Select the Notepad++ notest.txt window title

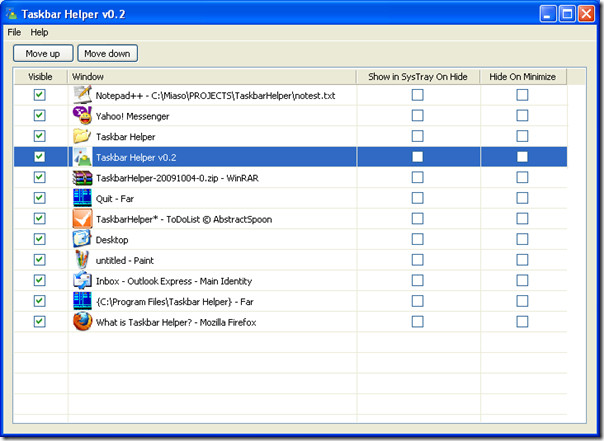click(215, 96)
